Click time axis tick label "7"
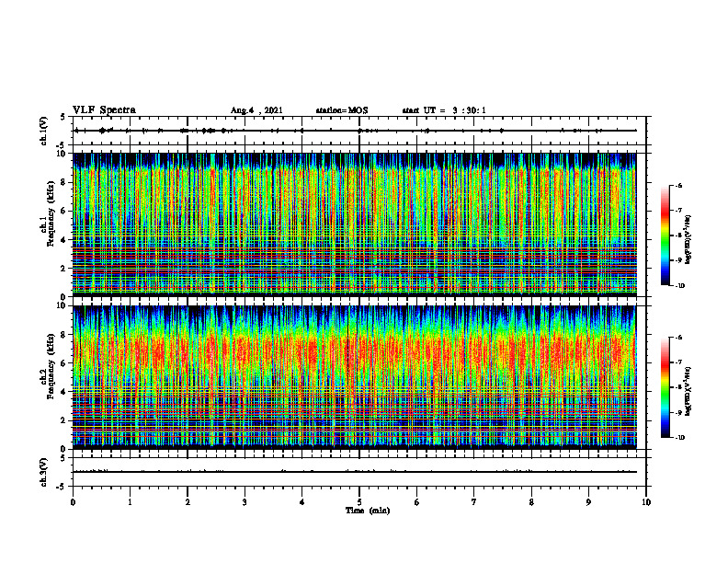 (x=474, y=502)
